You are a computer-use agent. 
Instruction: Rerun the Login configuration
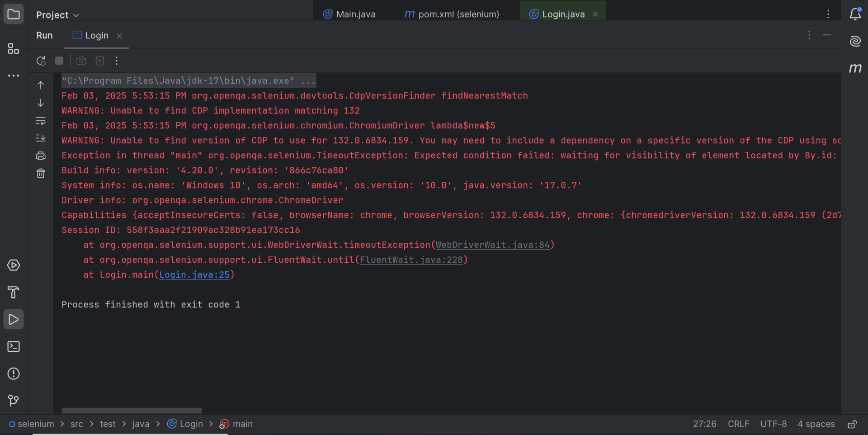(x=41, y=61)
